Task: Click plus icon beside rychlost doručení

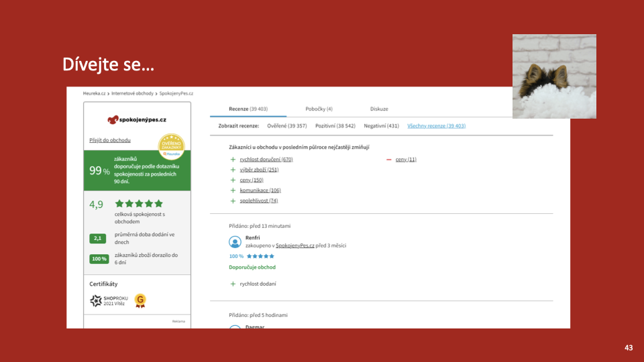Action: (x=233, y=160)
